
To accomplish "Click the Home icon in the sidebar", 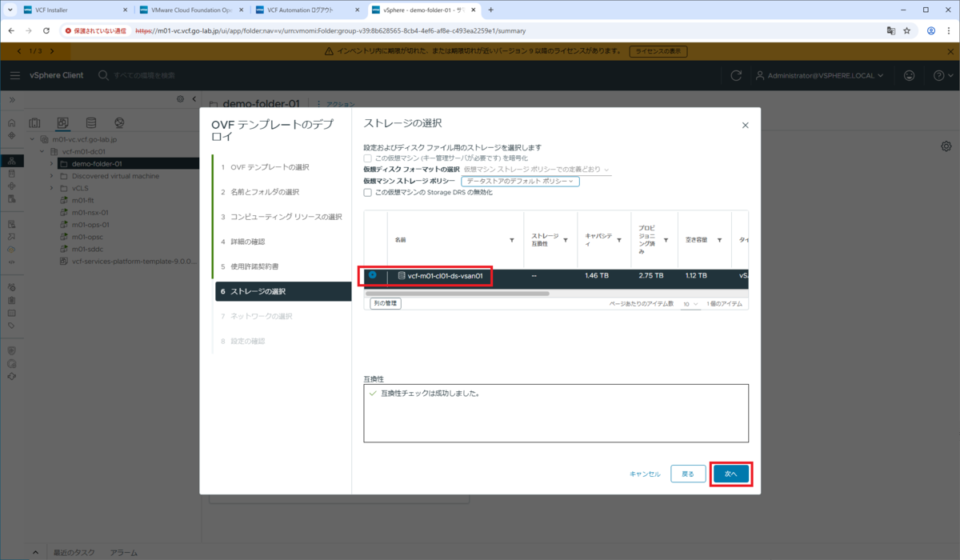I will 11,123.
